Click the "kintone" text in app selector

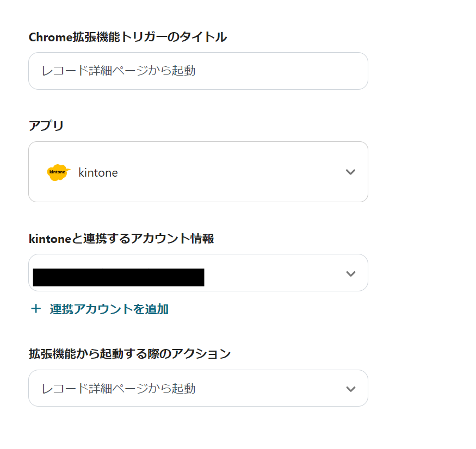98,173
